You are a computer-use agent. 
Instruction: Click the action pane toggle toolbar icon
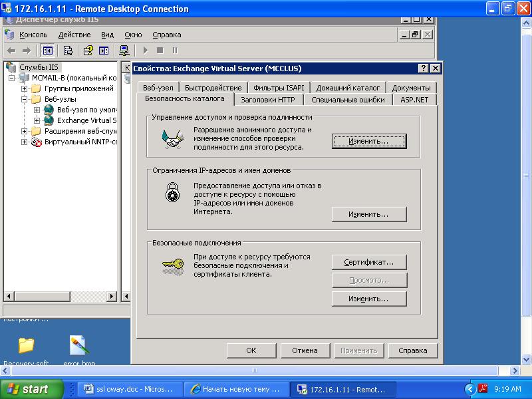click(x=104, y=51)
